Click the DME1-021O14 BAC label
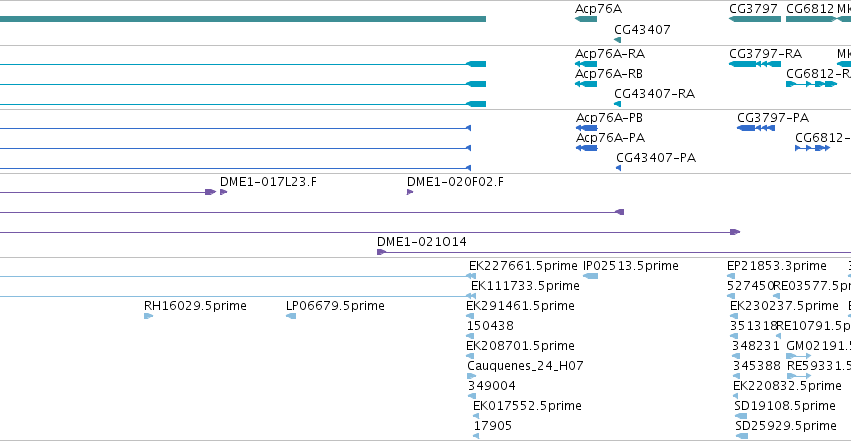This screenshot has width=851, height=441. pyautogui.click(x=422, y=241)
